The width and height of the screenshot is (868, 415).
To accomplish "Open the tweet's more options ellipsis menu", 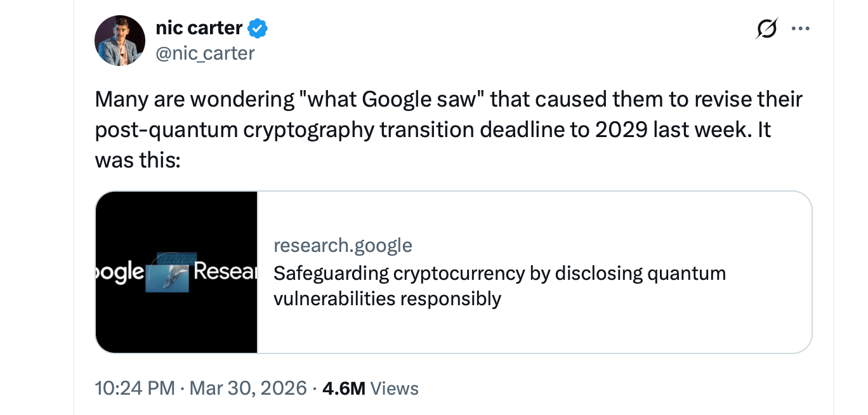I will [800, 29].
